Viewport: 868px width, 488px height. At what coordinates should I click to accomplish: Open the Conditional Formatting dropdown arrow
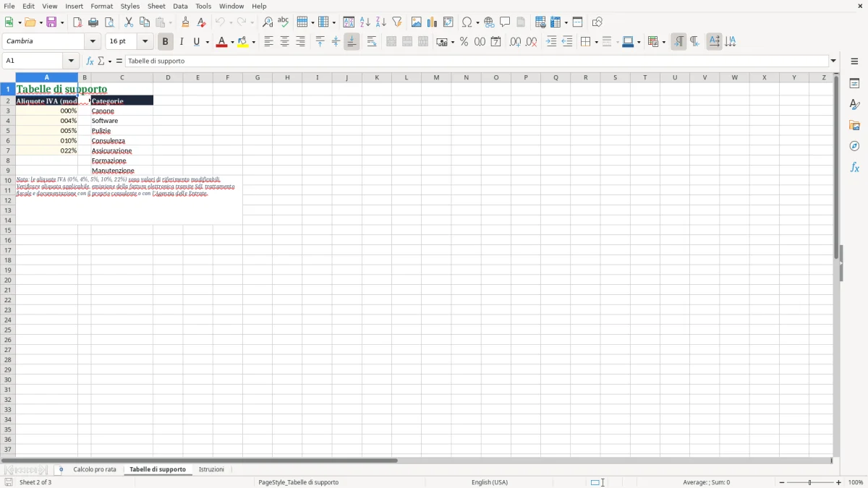point(663,42)
